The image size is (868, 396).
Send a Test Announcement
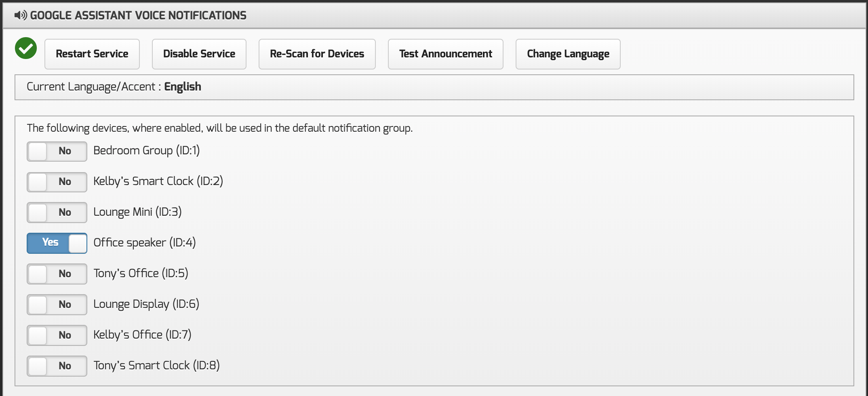click(445, 54)
